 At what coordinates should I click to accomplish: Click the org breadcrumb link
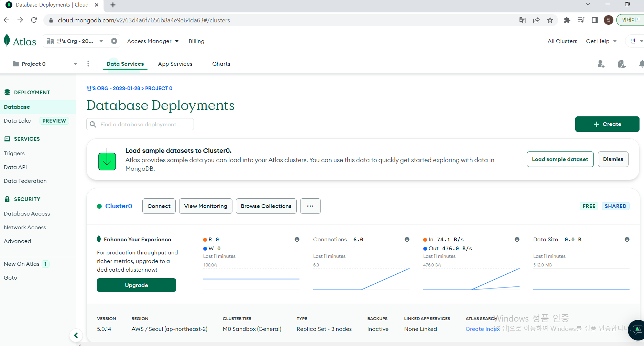point(113,88)
